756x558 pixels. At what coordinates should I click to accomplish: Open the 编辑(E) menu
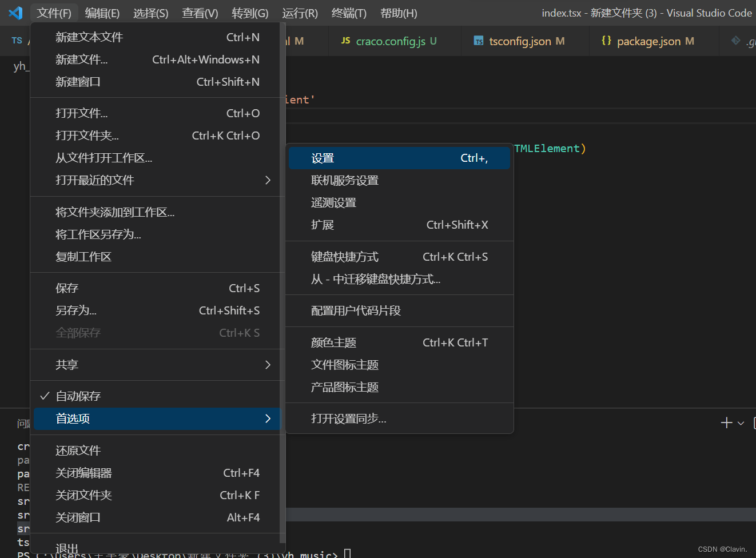102,13
